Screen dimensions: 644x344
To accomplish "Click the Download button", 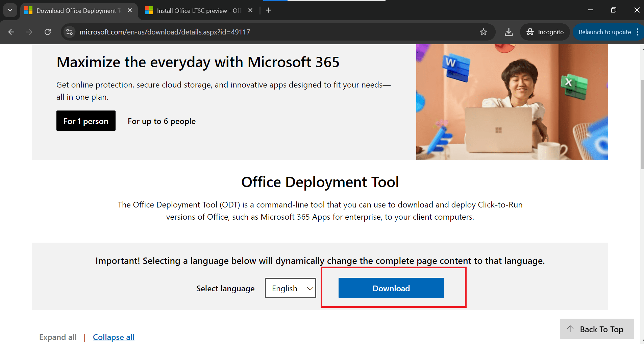I will [391, 288].
